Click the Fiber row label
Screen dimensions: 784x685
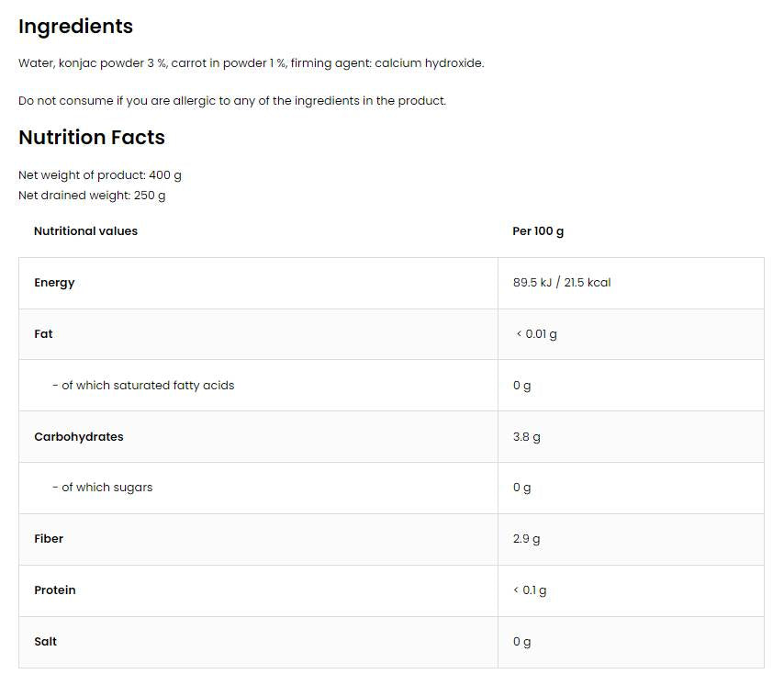49,539
